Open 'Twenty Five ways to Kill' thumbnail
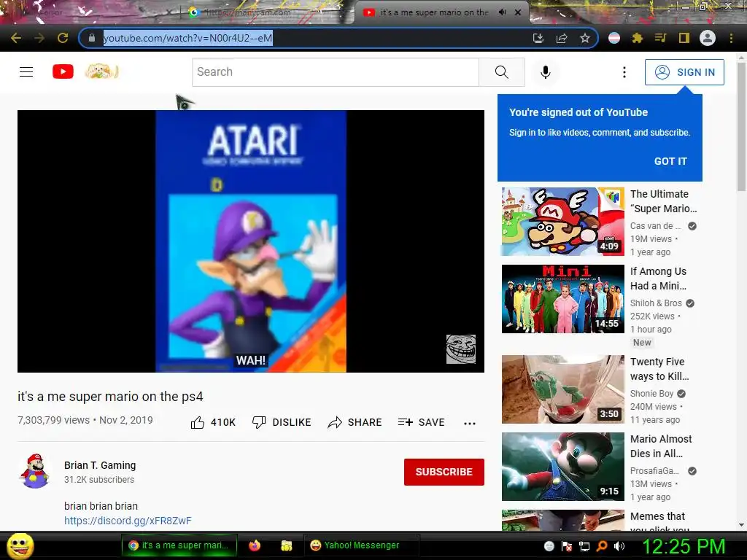This screenshot has width=747, height=560. click(x=562, y=389)
